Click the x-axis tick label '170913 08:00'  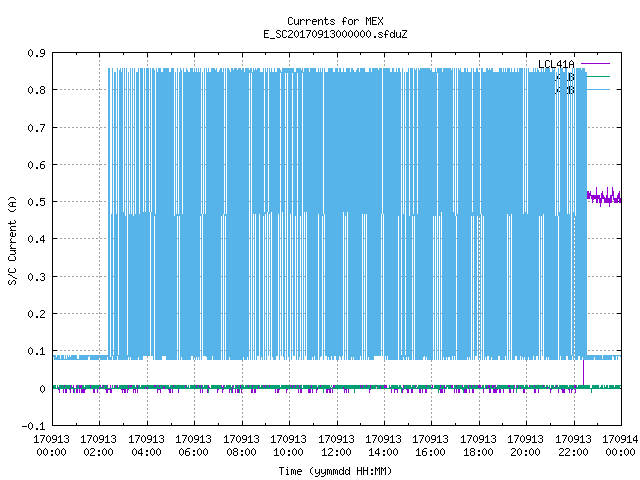(x=241, y=446)
